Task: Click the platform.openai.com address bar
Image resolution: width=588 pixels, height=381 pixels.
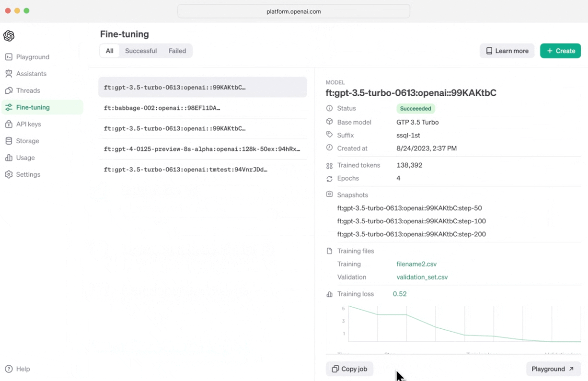Action: coord(294,11)
